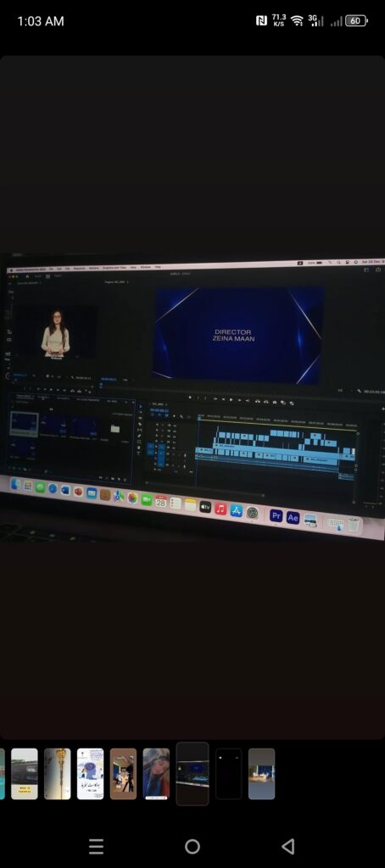
Task: Tap the Android home circle button
Action: tap(192, 846)
